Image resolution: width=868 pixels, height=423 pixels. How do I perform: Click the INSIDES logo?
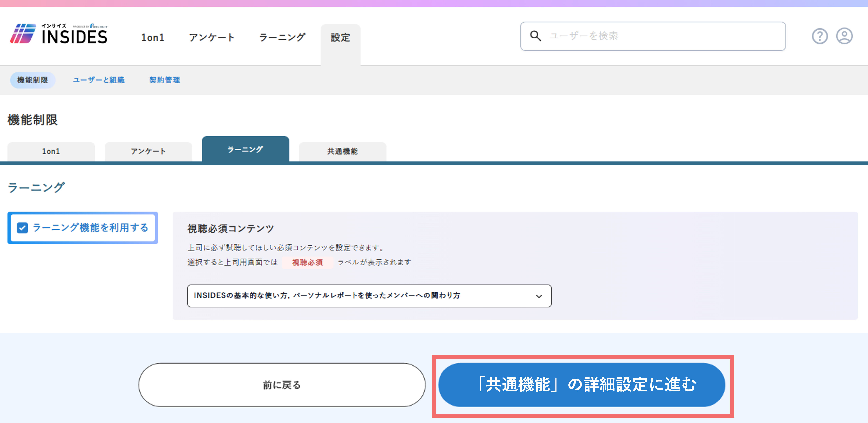pyautogui.click(x=59, y=34)
